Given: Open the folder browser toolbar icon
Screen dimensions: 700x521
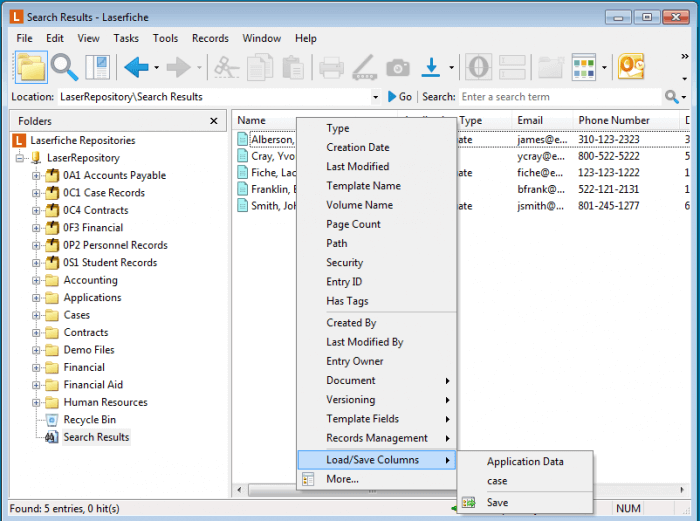Looking at the screenshot, I should [31, 67].
